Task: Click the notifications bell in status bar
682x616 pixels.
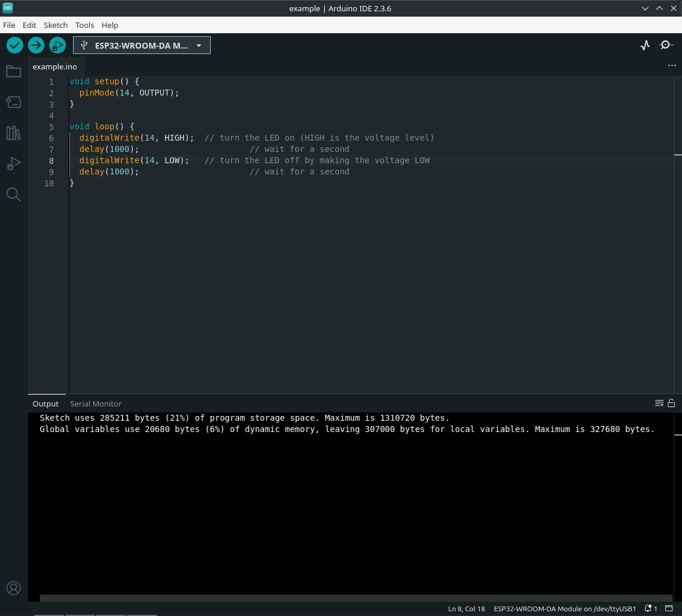Action: (648, 608)
